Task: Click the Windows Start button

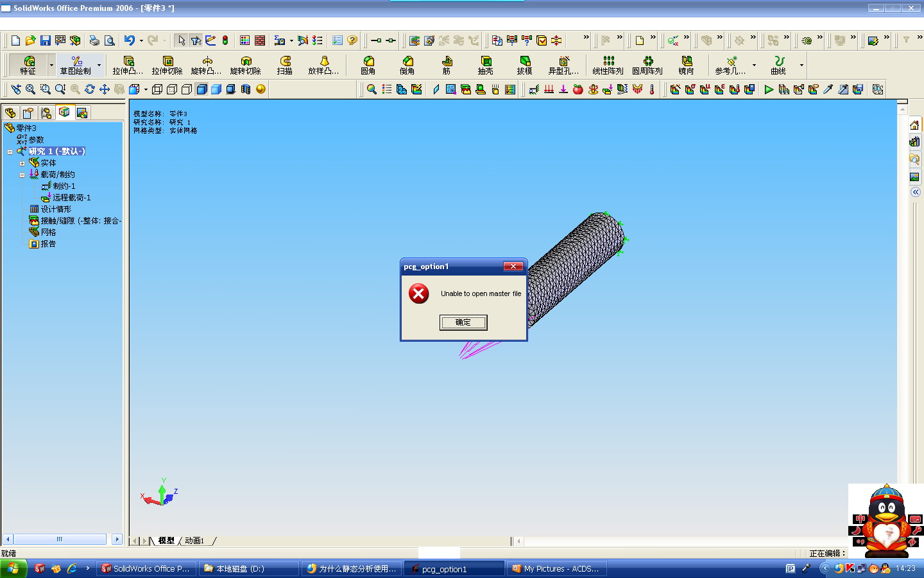Action: (x=13, y=568)
